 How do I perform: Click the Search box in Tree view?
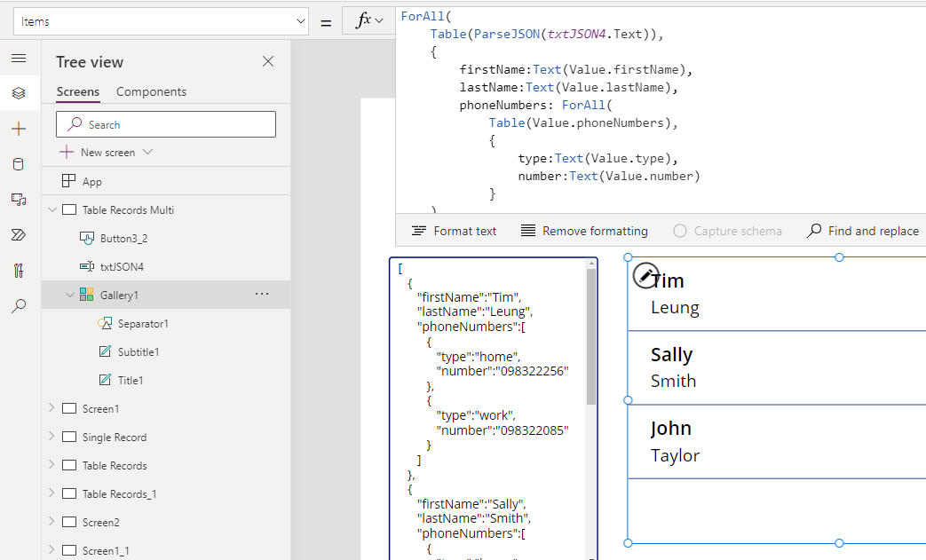click(166, 124)
